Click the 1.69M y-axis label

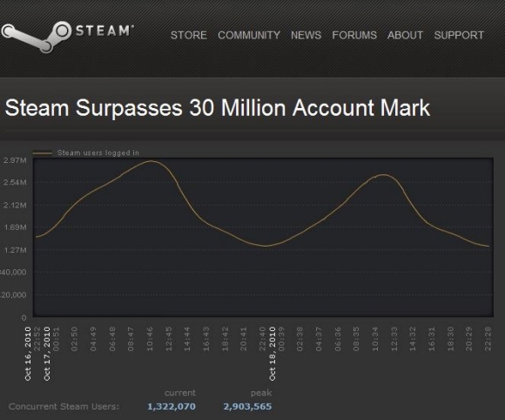15,227
